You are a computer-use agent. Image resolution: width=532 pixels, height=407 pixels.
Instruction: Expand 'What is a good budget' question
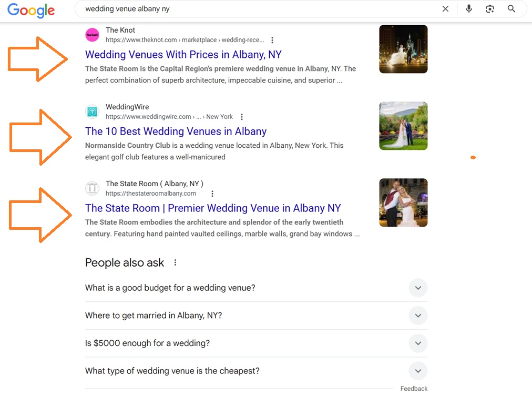[256, 288]
